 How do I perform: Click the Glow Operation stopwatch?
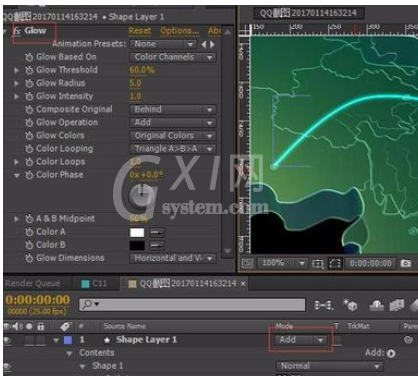point(29,123)
